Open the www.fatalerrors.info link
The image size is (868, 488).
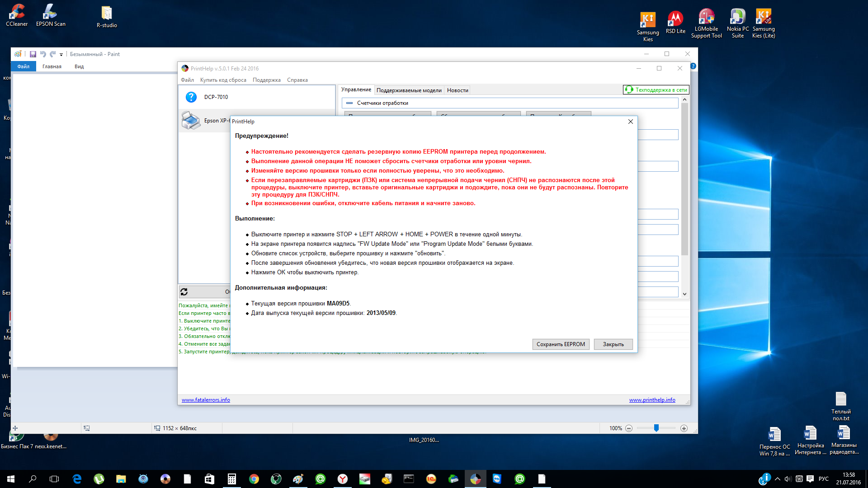point(206,400)
